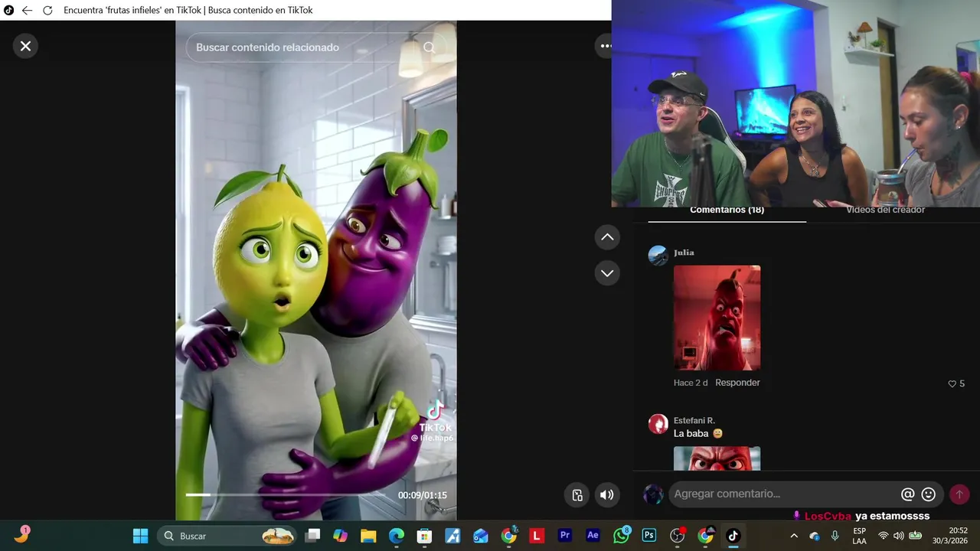Focus the 'Agregar comentario...' field
980x551 pixels.
pyautogui.click(x=782, y=494)
